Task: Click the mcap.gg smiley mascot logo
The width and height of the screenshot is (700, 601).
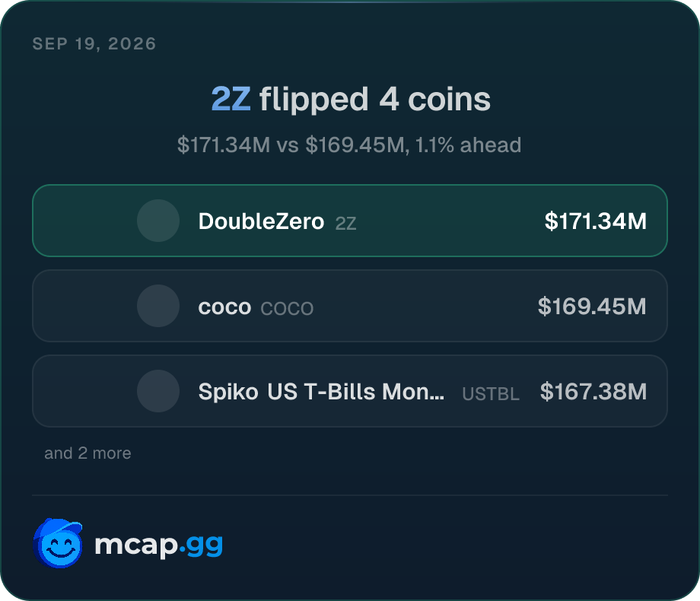Action: pos(58,543)
